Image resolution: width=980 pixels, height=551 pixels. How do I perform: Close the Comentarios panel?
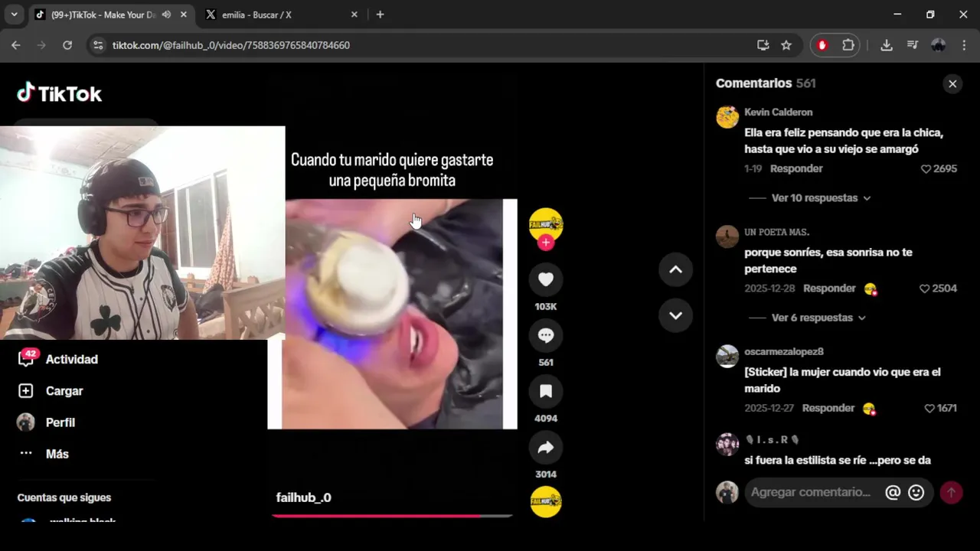tap(952, 84)
